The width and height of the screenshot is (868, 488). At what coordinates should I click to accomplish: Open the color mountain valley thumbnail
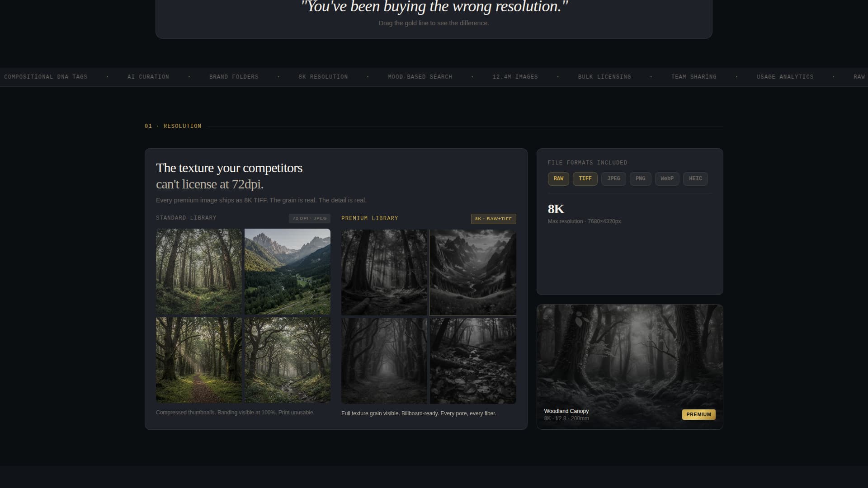click(288, 271)
